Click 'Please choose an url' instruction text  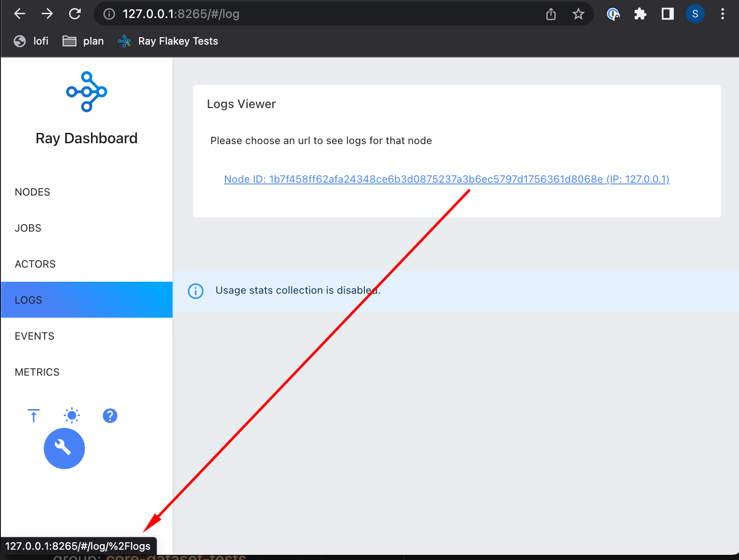[x=321, y=141]
